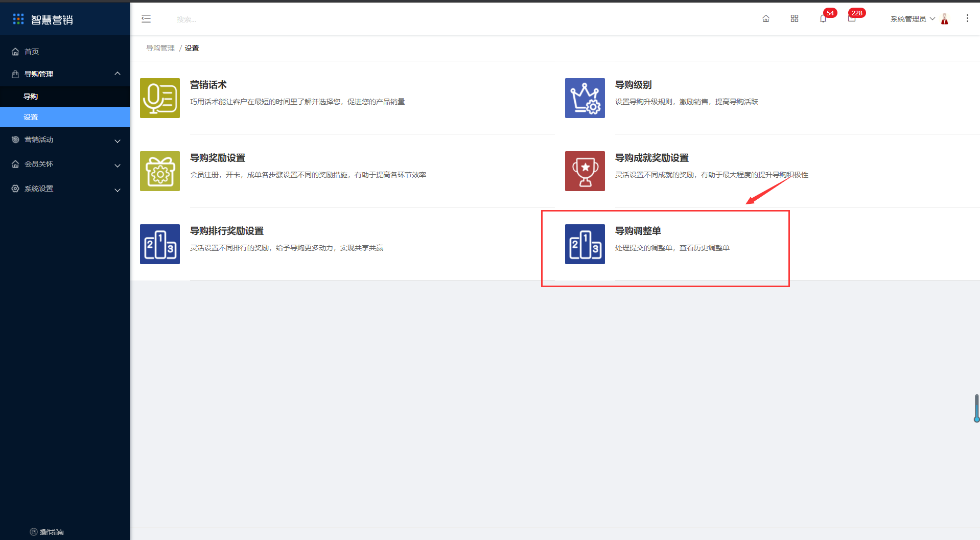Click the 导购管理 bag icon in sidebar
Viewport: 980px width, 540px height.
pyautogui.click(x=15, y=74)
